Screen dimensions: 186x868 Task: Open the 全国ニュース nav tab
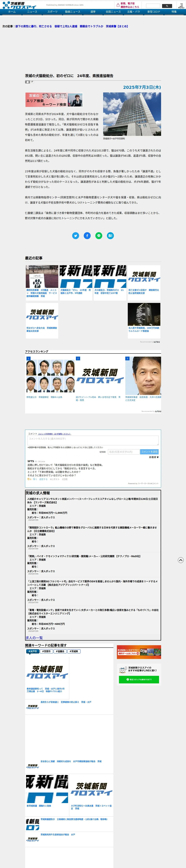[x=113, y=12]
